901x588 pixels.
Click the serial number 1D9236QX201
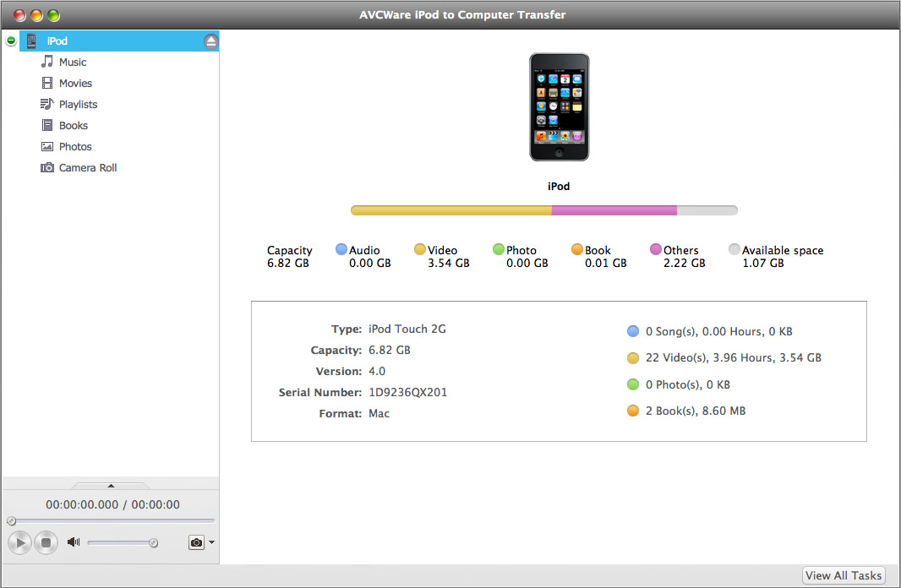click(x=407, y=392)
